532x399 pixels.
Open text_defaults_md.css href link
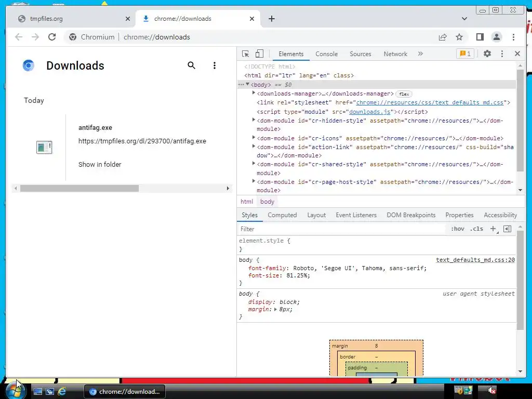[430, 102]
